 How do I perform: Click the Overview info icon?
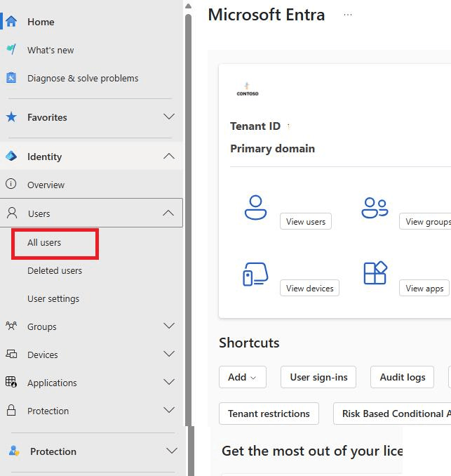click(x=11, y=184)
